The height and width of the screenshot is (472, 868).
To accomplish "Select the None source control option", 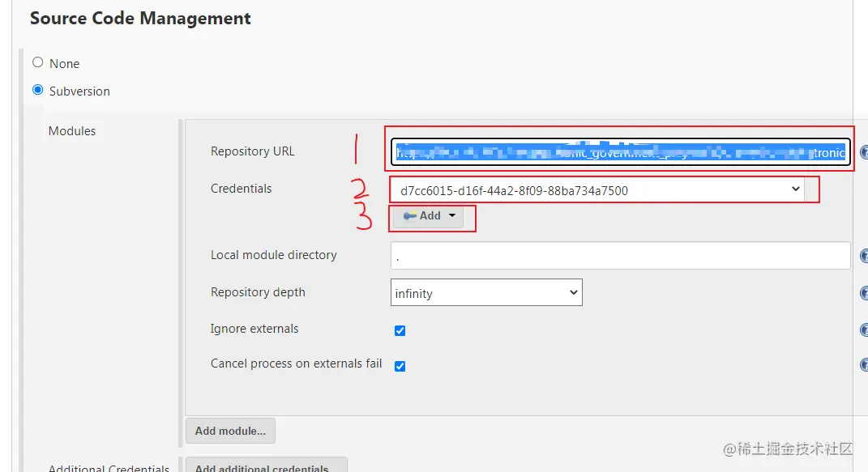I will click(37, 62).
